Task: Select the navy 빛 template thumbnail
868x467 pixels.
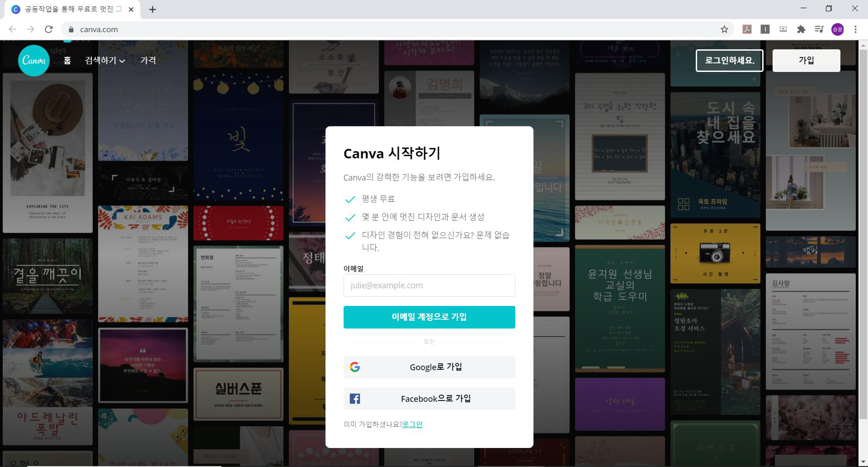Action: 238,138
